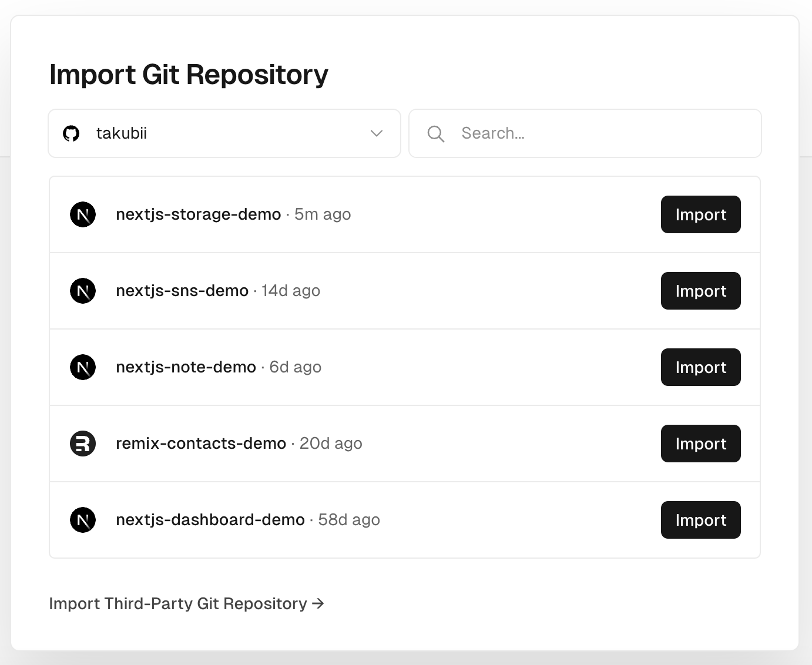Click Next.js icon for nextjs-storage-demo
This screenshot has width=812, height=665.
point(83,214)
